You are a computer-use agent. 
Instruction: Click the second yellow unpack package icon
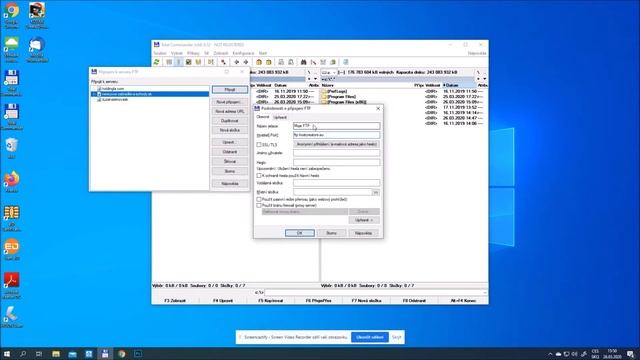pos(269,62)
